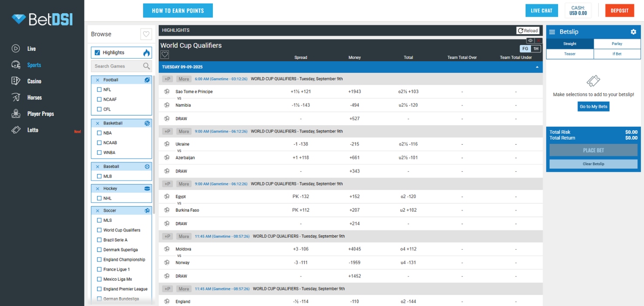The image size is (644, 306).
Task: Expand More for Moldova vs Norway
Action: [x=184, y=236]
